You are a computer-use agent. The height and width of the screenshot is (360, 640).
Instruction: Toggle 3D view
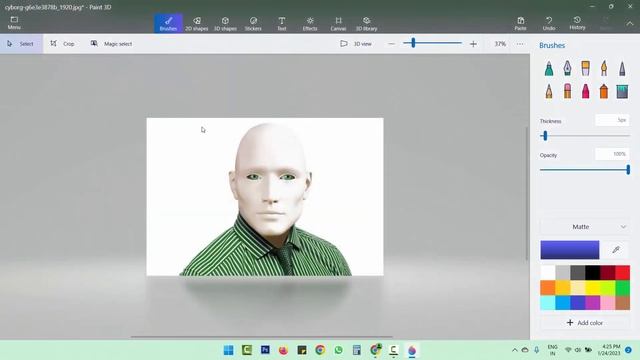pyautogui.click(x=356, y=44)
